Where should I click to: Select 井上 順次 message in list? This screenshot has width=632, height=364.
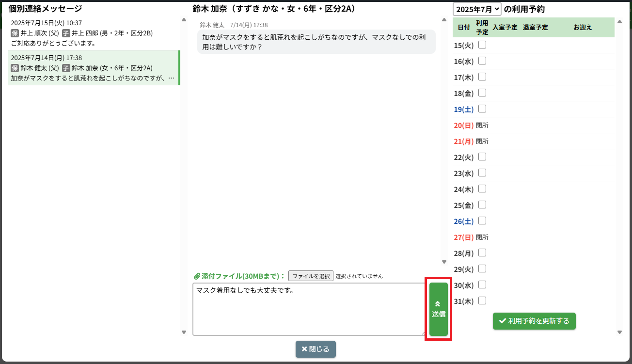[94, 33]
